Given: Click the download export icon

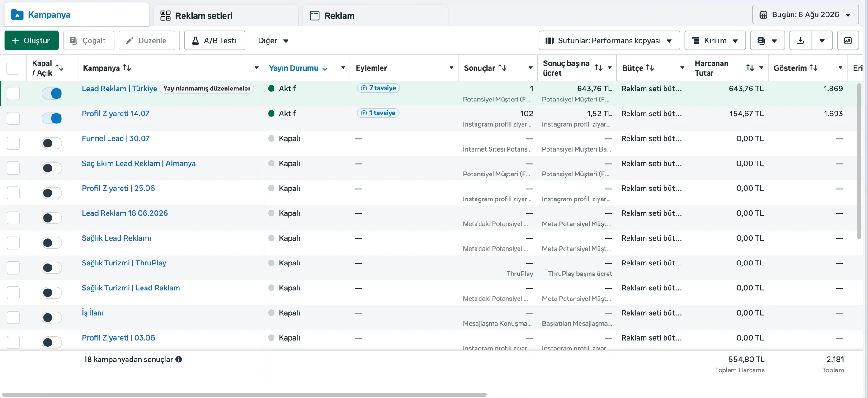Looking at the screenshot, I should pyautogui.click(x=800, y=41).
